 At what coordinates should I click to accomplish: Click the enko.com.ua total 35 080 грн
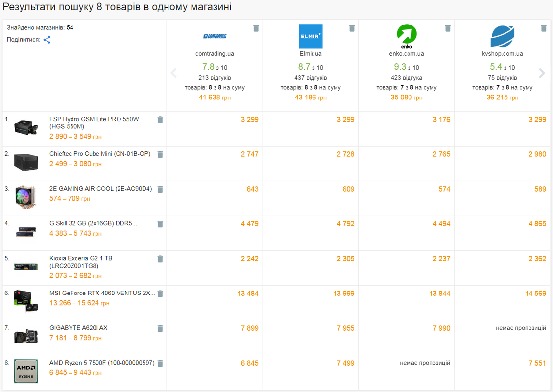point(406,98)
